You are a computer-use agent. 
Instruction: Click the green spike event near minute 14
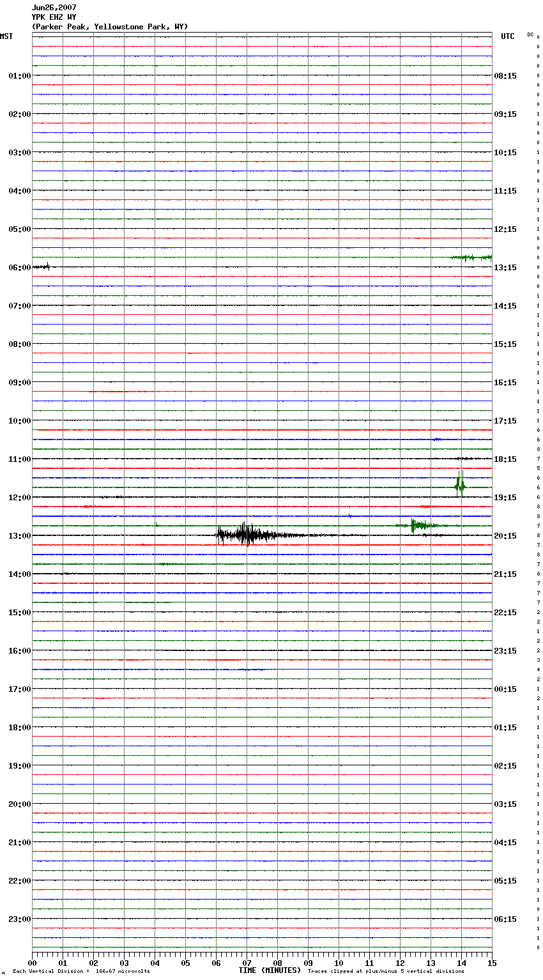(x=461, y=484)
